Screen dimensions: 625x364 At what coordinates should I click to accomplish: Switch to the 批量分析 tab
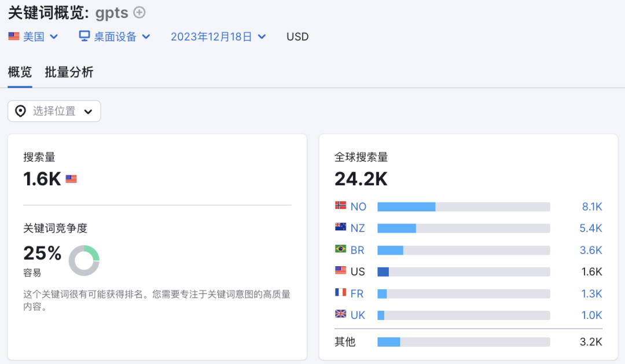pyautogui.click(x=69, y=72)
